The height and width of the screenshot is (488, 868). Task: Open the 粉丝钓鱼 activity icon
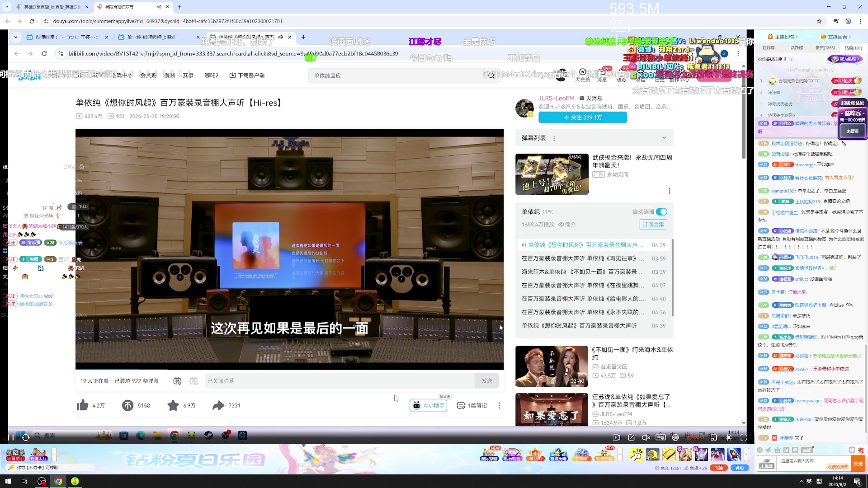[x=604, y=454]
